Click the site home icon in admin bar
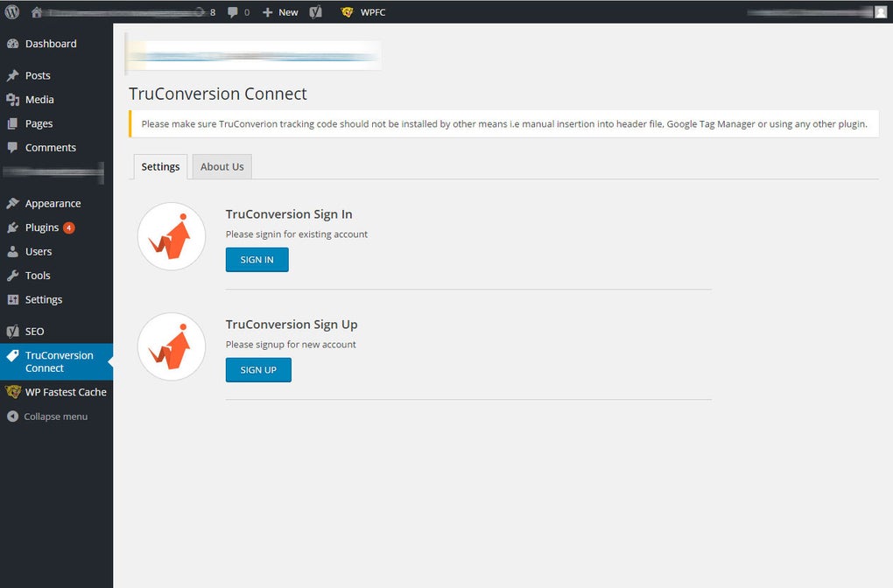The image size is (893, 588). 34,11
